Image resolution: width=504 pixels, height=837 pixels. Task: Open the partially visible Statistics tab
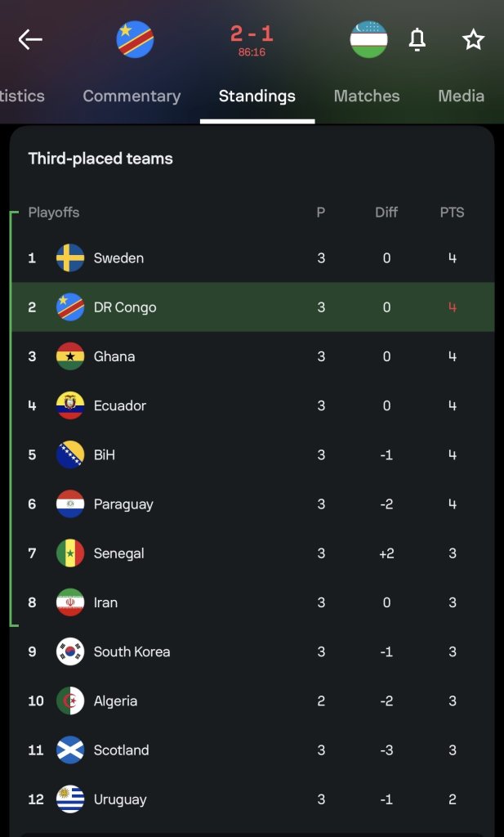pyautogui.click(x=22, y=96)
